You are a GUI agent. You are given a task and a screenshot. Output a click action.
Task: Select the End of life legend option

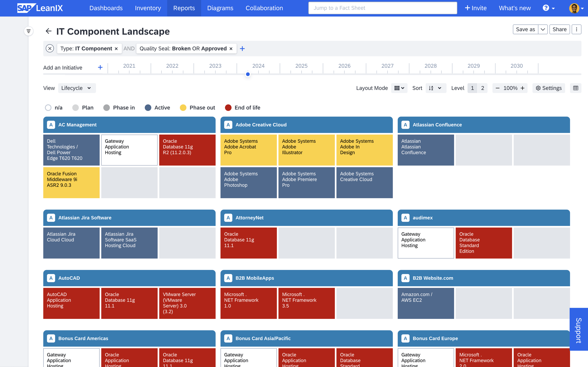tap(243, 107)
